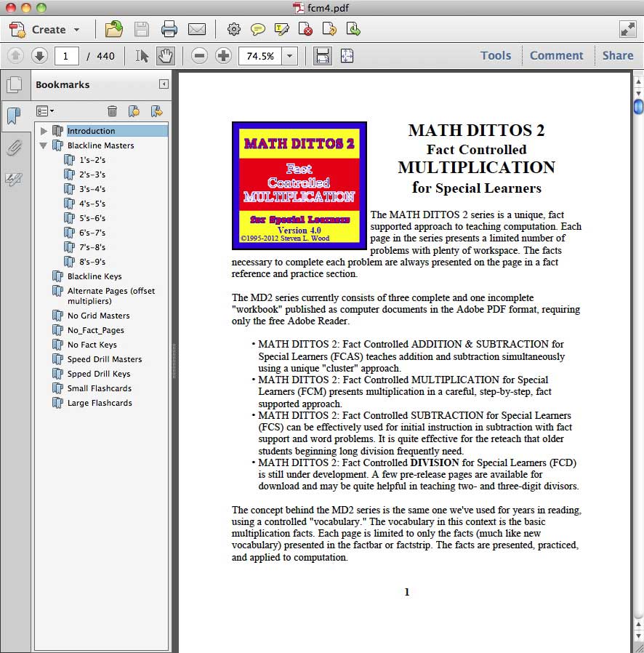
Task: Click the zoom in plus button
Action: coord(223,56)
